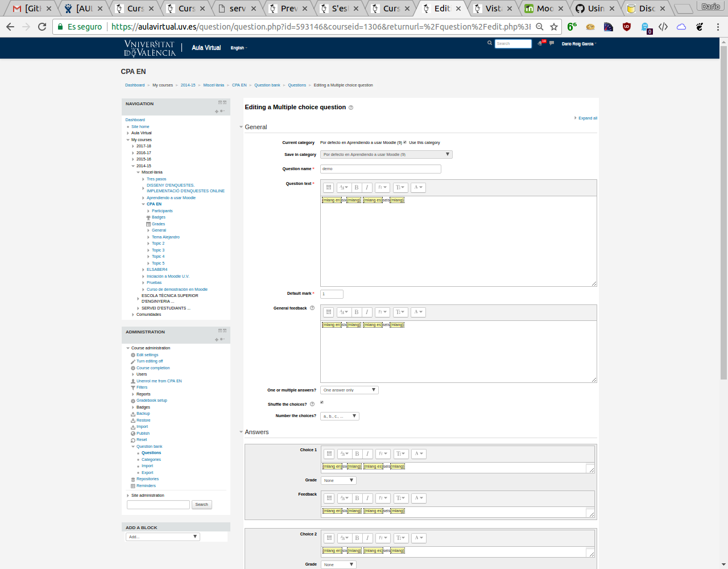Screen dimensions: 728x569
Task: Hide the Administration block
Action: point(220,331)
